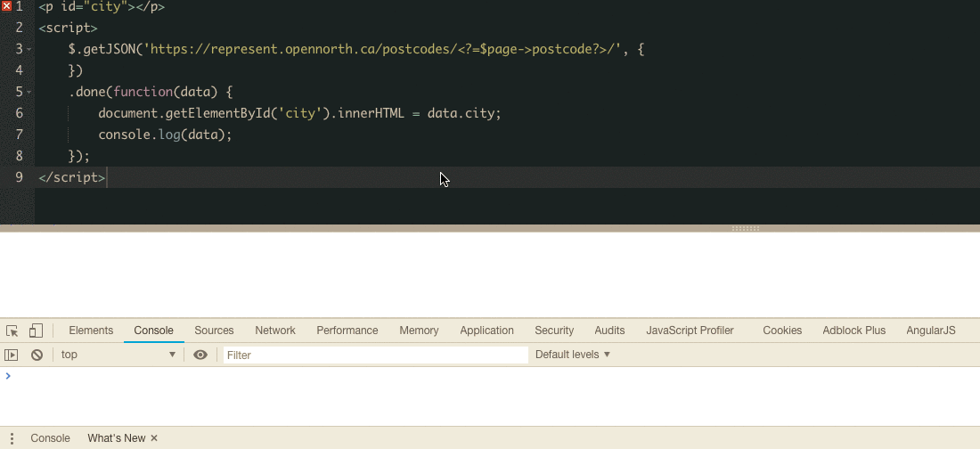The height and width of the screenshot is (449, 980).
Task: Close the What's New drawer tab
Action: [154, 438]
